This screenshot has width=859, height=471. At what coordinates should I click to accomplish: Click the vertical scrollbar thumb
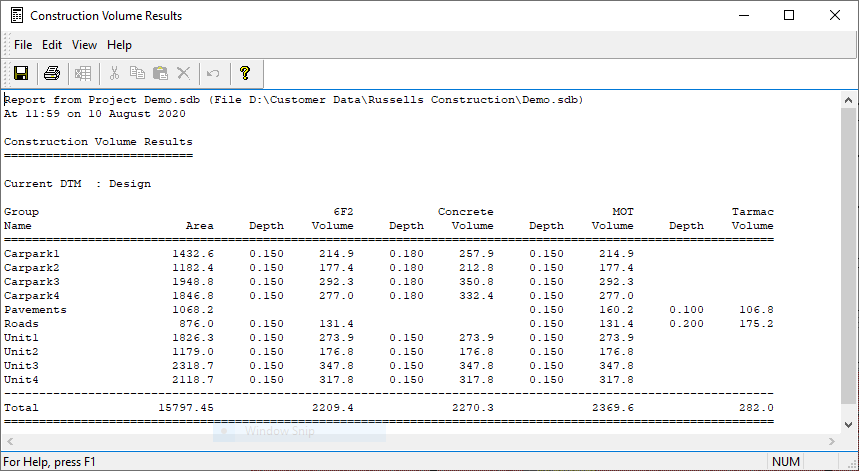[x=849, y=256]
